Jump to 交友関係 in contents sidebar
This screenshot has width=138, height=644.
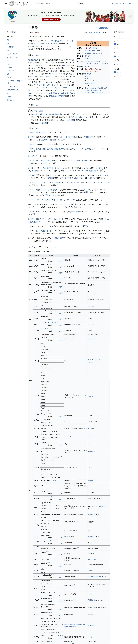pos(11,47)
